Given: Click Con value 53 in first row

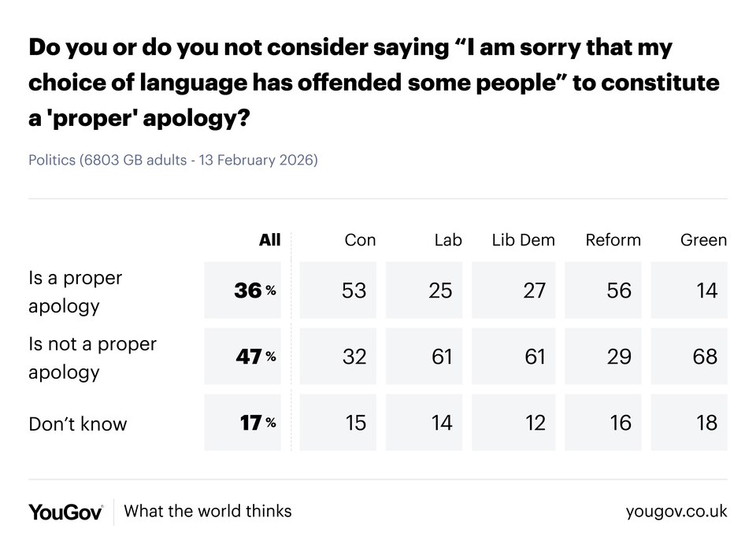Looking at the screenshot, I should (x=342, y=290).
